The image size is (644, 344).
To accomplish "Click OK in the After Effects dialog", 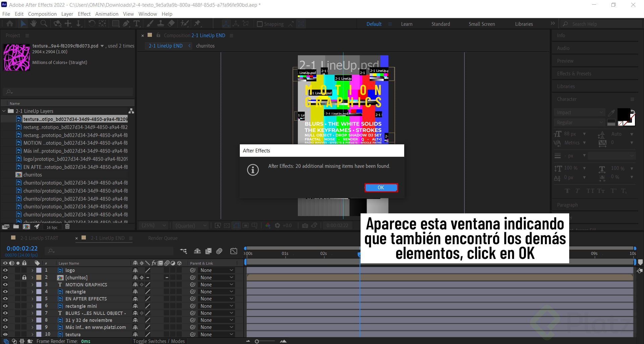I will tap(381, 188).
